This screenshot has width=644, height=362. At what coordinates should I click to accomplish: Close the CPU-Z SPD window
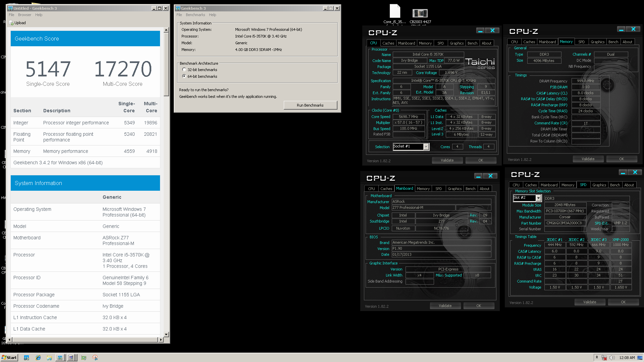point(635,172)
